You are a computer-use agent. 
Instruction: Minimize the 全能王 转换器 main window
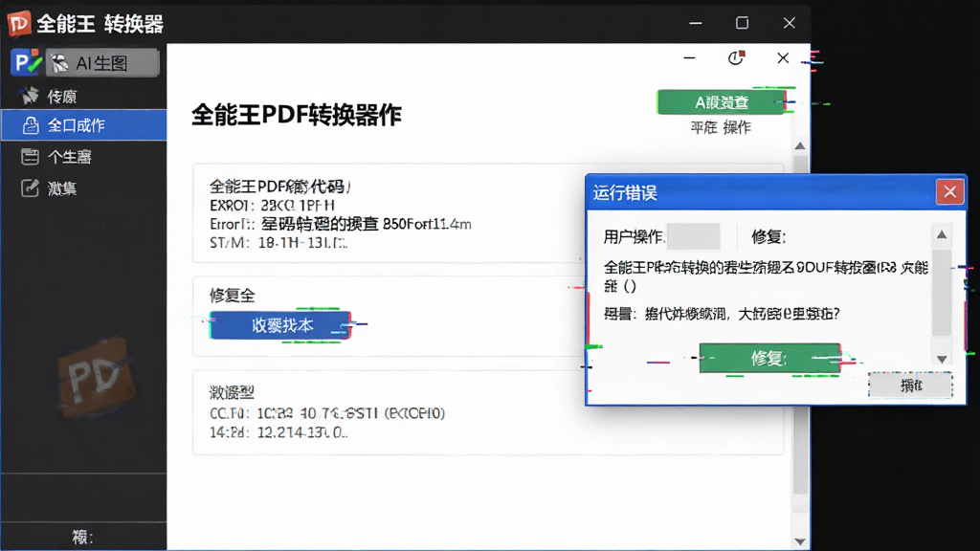tap(696, 23)
